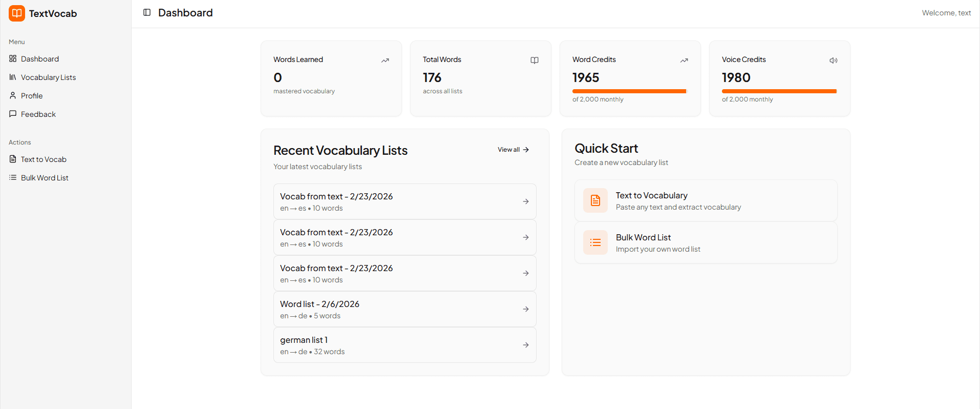Screen dimensions: 980x409
Task: Click 'Create a new vocabulary list' subtitle
Action: pos(621,162)
